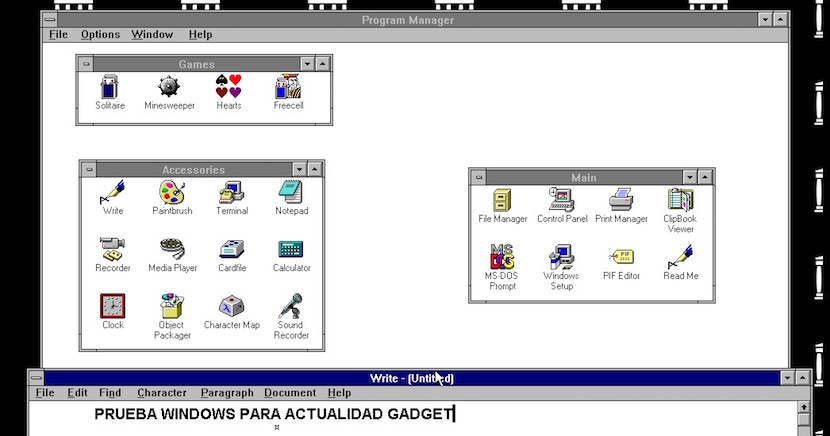830x436 pixels.
Task: Click the Character Map icon
Action: [232, 306]
